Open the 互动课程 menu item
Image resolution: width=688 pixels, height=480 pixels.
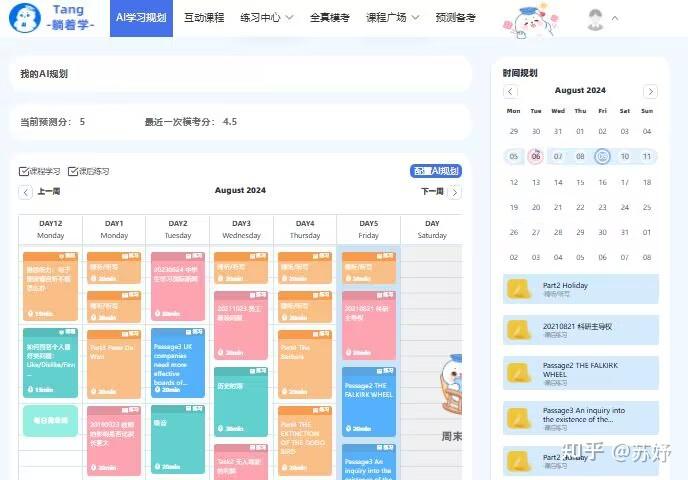(x=204, y=18)
